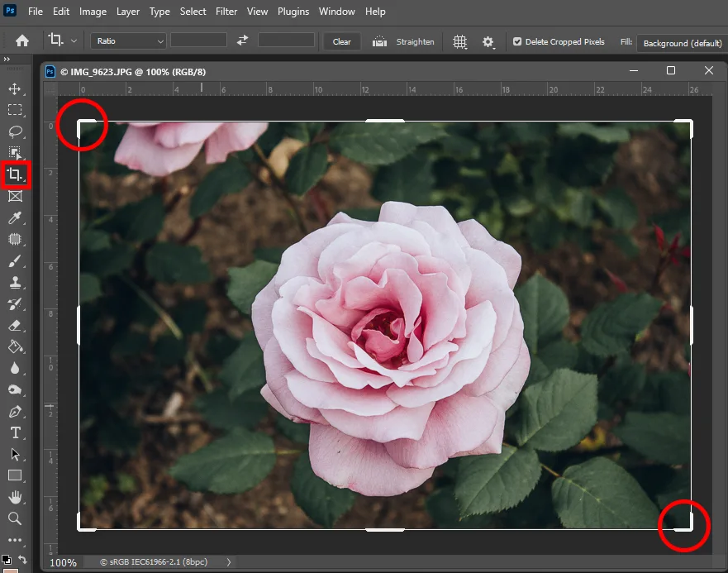
Task: Open crop overlay grid options
Action: (x=459, y=42)
